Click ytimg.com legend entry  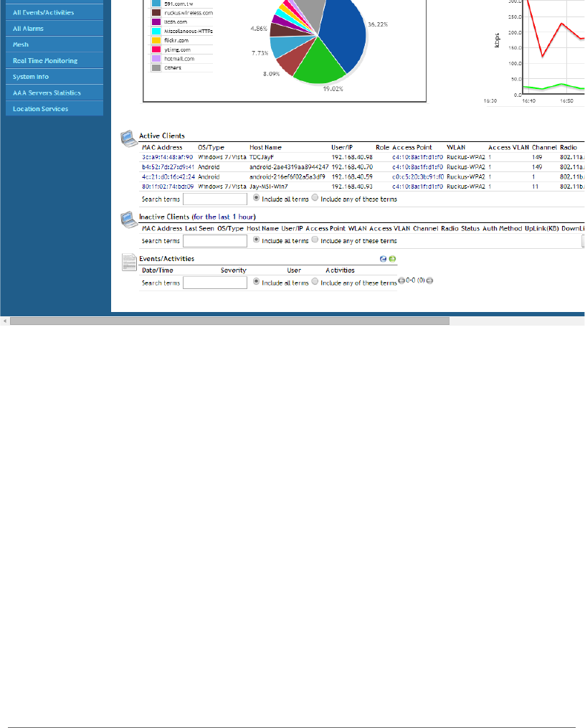pos(177,49)
